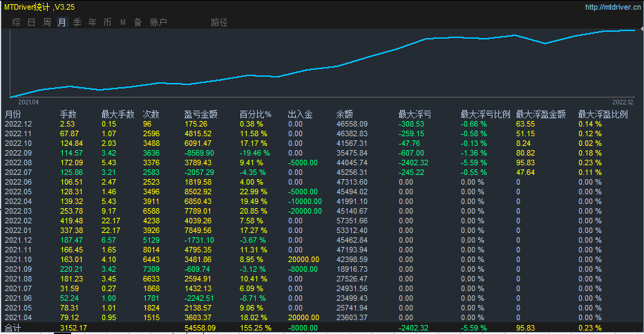Image resolution: width=644 pixels, height=334 pixels.
Task: Select the 2021.12 month row
Action: [322, 240]
